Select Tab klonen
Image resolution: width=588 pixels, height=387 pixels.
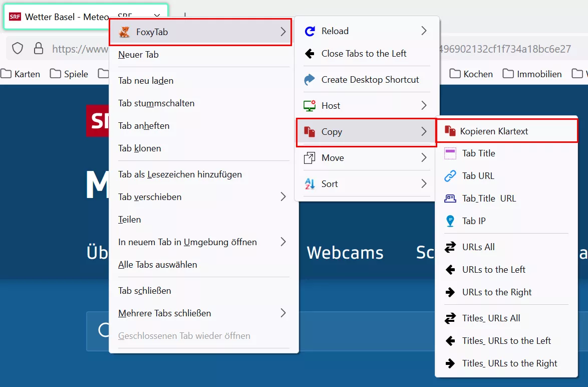204,148
